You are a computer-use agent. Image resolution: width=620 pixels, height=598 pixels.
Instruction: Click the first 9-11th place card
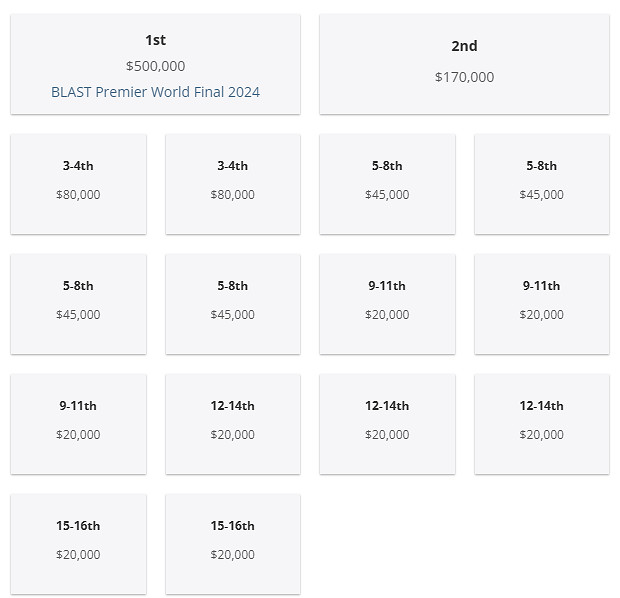(387, 304)
